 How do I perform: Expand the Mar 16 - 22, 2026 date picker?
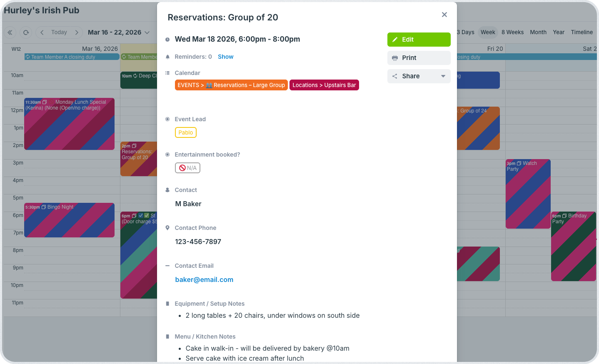(x=147, y=32)
